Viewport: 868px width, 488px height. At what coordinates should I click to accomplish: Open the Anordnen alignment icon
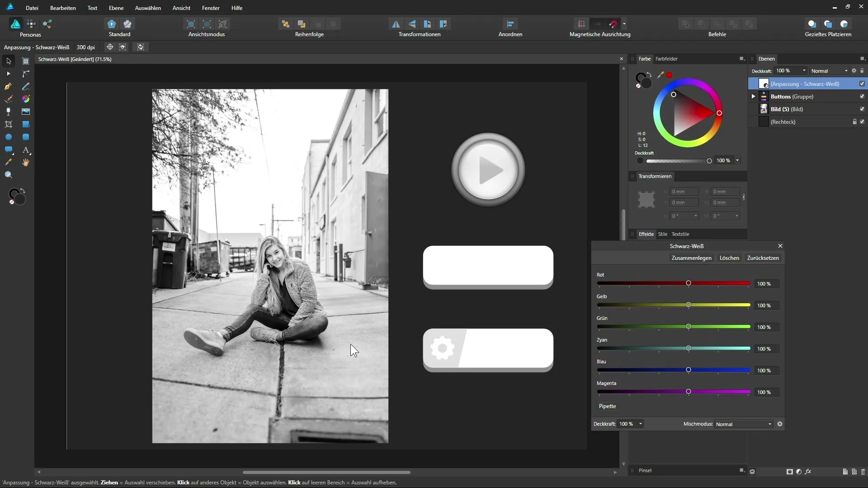pyautogui.click(x=510, y=24)
